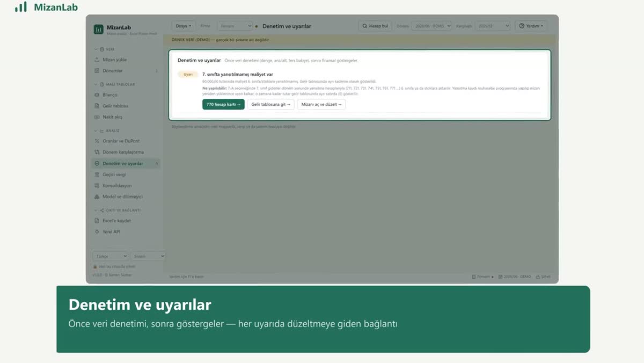Open the Karşılaştır comparison period dropdown
Viewport: 644px width, 363px height.
(x=492, y=26)
